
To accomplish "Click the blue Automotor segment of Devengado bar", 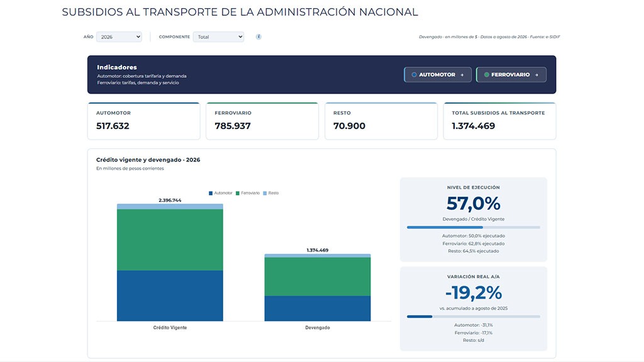I will (318, 308).
